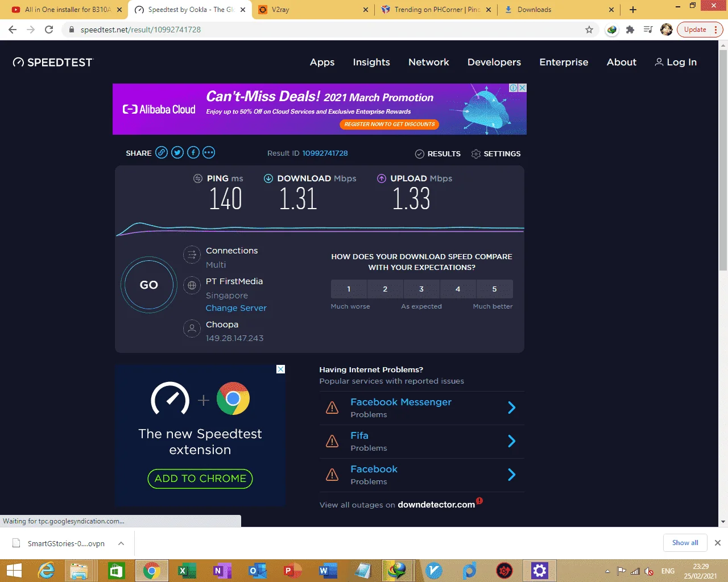Open the RESULTS page
The width and height of the screenshot is (728, 582).
[x=437, y=154]
